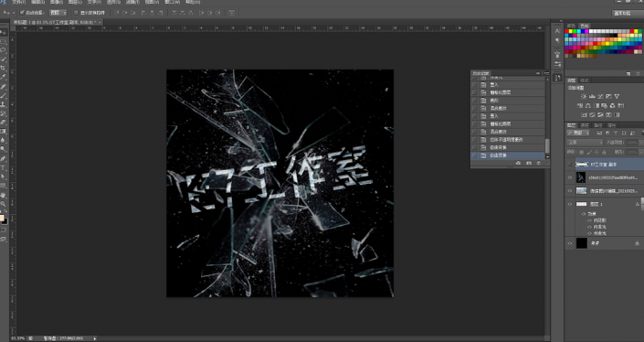The width and height of the screenshot is (644, 342).
Task: Open the 文件 menu
Action: (18, 2)
